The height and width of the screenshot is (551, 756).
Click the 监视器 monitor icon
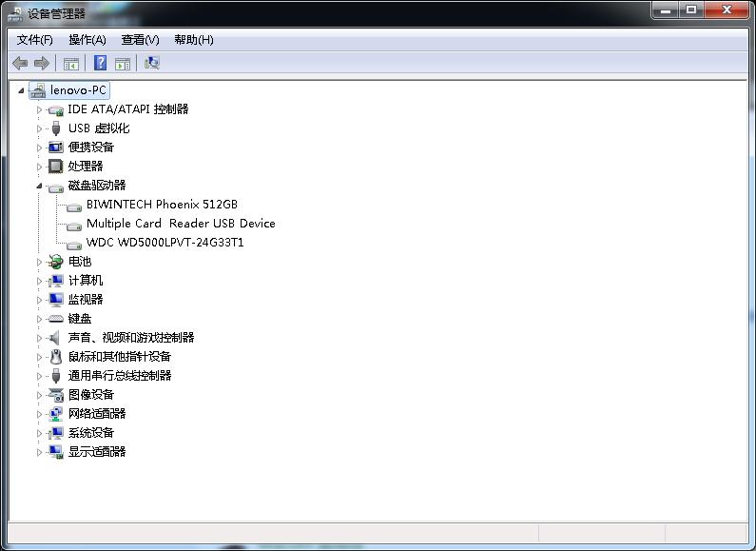pyautogui.click(x=56, y=300)
